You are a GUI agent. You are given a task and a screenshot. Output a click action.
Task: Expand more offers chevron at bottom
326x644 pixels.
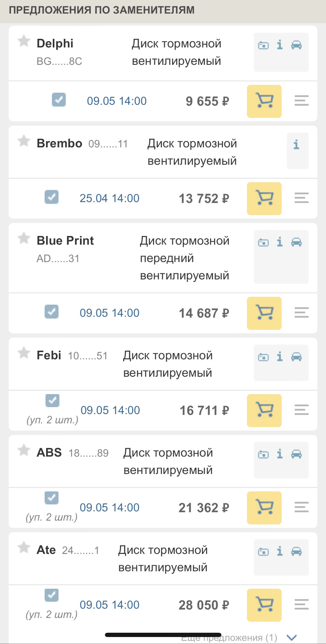pyautogui.click(x=292, y=638)
